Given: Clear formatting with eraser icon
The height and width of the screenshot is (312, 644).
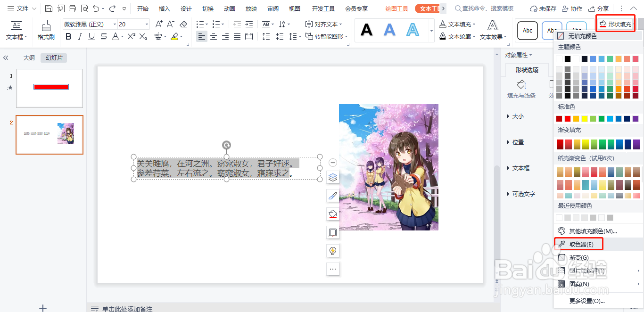Looking at the screenshot, I should click(183, 24).
